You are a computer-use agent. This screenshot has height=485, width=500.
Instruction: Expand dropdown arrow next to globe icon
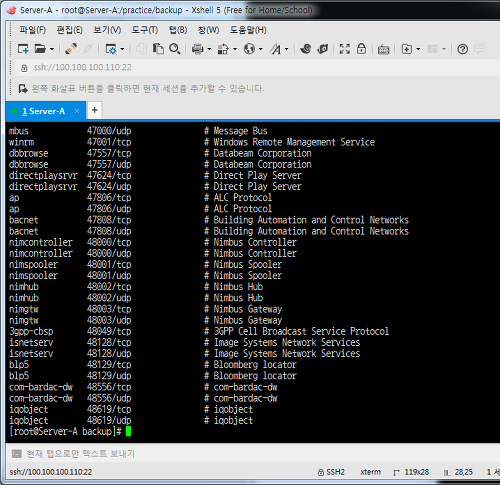click(261, 49)
